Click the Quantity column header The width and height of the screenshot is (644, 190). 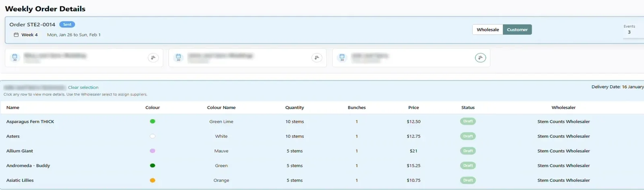[295, 107]
